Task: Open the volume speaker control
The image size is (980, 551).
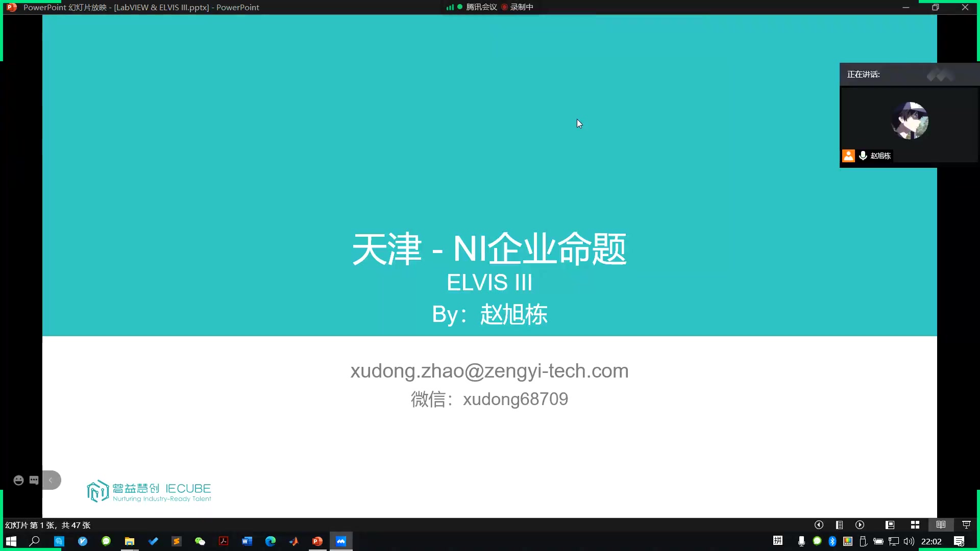Action: [909, 541]
